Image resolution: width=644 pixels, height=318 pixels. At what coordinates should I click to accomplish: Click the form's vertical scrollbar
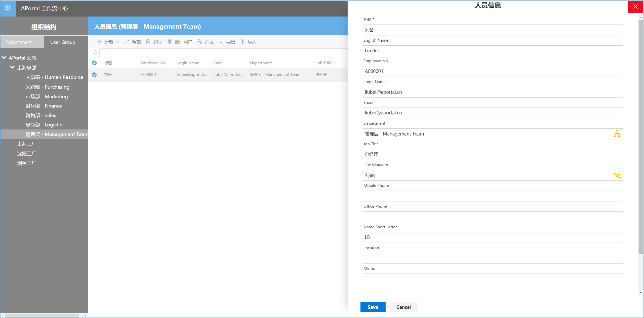(x=640, y=137)
